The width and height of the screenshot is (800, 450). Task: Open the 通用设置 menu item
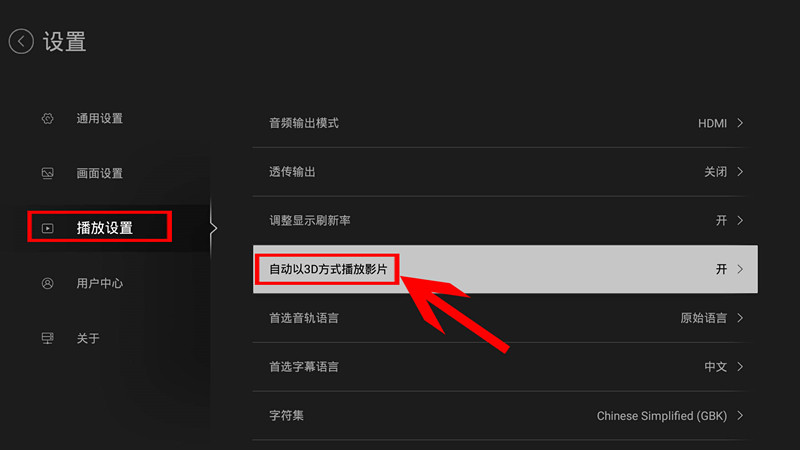pos(99,118)
